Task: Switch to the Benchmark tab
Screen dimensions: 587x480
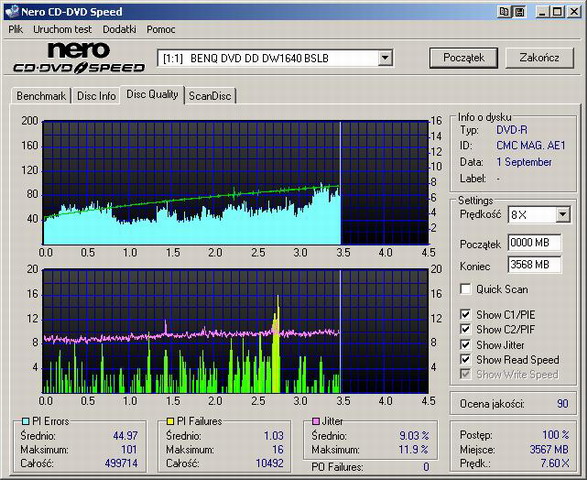Action: [x=41, y=96]
